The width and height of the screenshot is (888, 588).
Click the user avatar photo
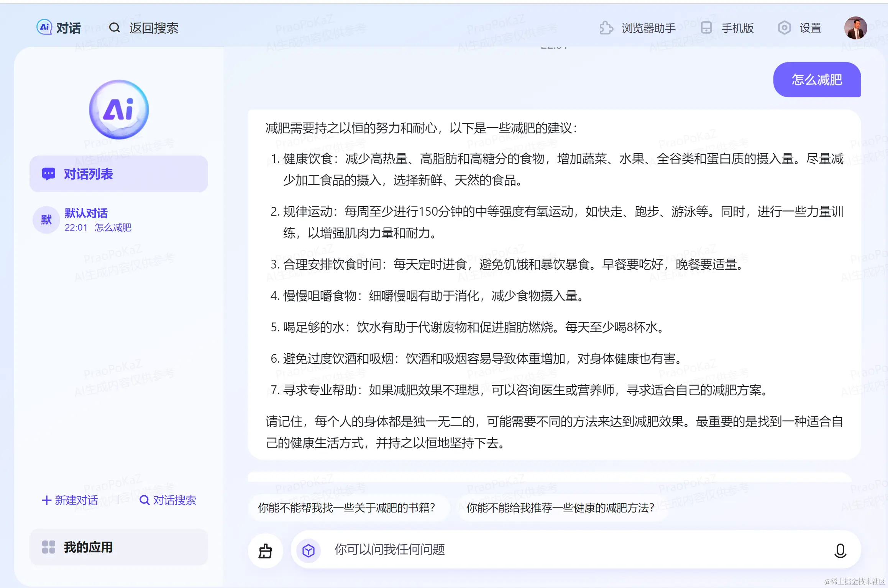point(855,28)
